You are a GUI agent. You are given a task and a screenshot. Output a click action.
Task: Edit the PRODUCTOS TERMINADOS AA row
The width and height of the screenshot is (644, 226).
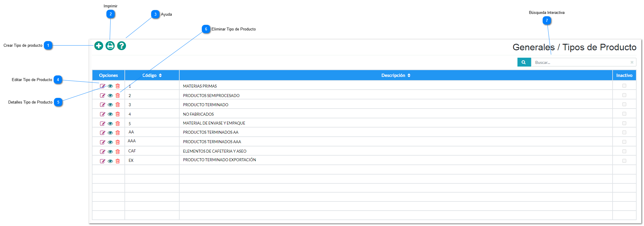click(x=103, y=133)
